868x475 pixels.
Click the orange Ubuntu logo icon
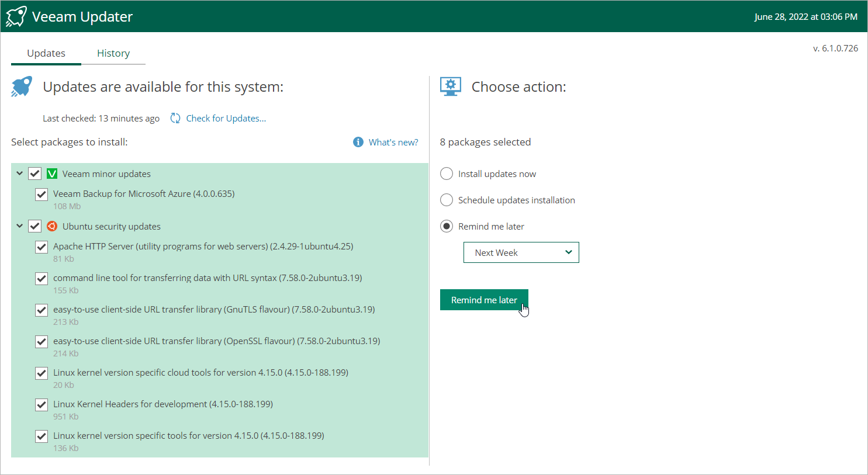coord(52,226)
